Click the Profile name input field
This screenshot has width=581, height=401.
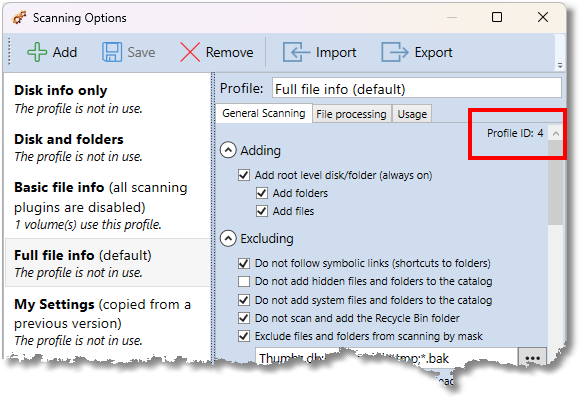click(x=417, y=89)
